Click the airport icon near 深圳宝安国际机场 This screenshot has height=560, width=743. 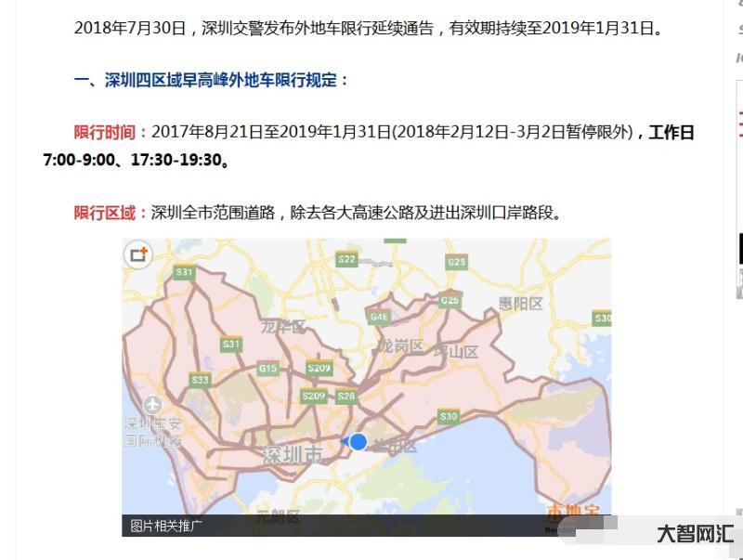(153, 405)
